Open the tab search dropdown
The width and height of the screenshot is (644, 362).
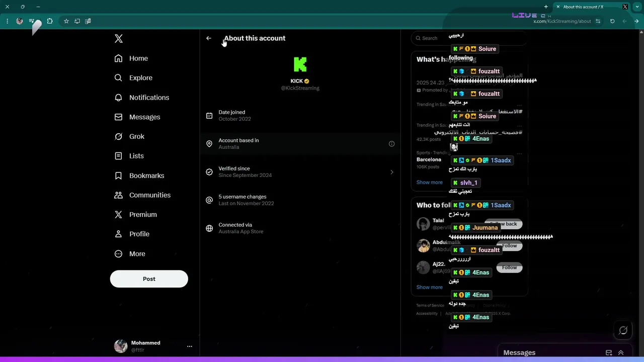[637, 7]
